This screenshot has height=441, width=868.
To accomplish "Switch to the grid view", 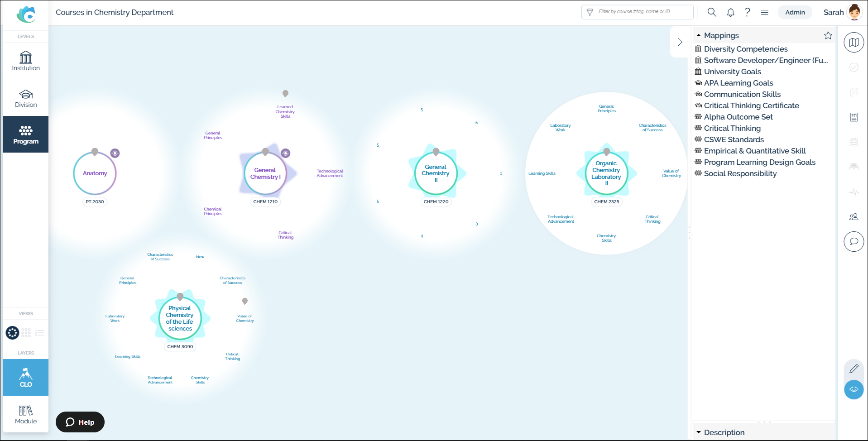I will coord(26,333).
